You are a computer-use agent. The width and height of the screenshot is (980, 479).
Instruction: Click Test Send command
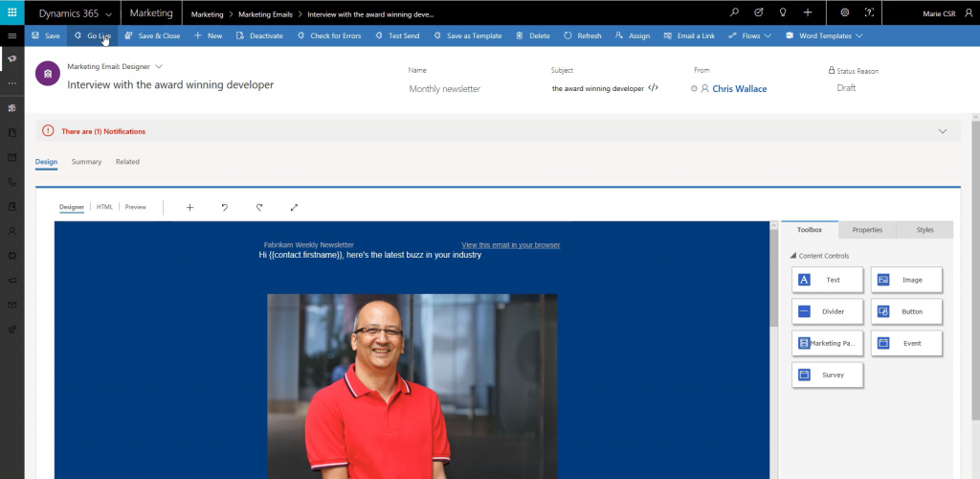tap(397, 35)
